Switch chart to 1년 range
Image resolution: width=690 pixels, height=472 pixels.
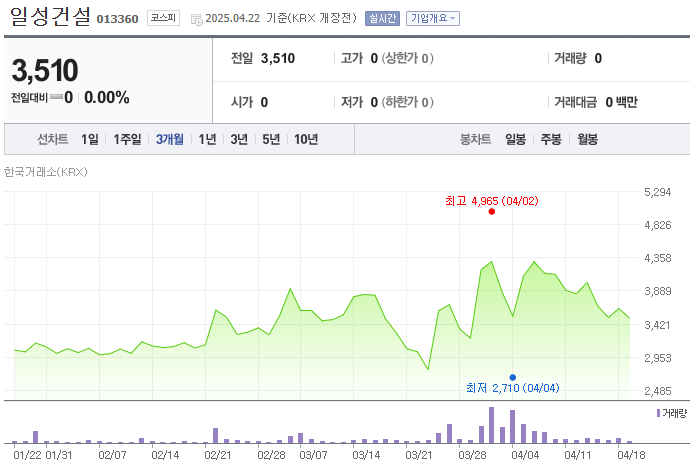(x=207, y=139)
